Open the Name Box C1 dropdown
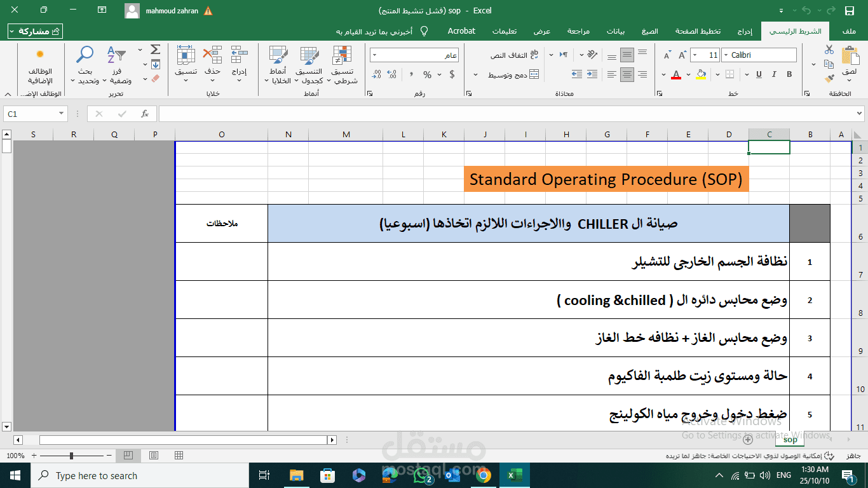The height and width of the screenshot is (488, 868). click(62, 114)
